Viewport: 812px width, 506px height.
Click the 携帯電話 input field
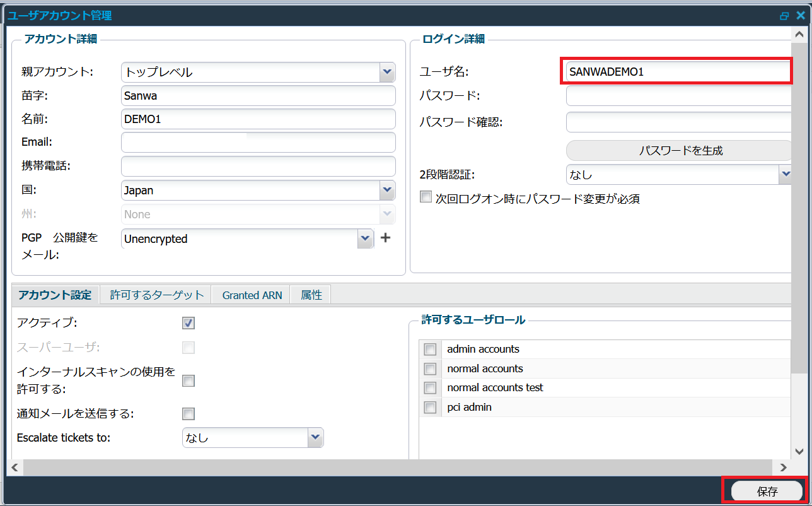(258, 166)
